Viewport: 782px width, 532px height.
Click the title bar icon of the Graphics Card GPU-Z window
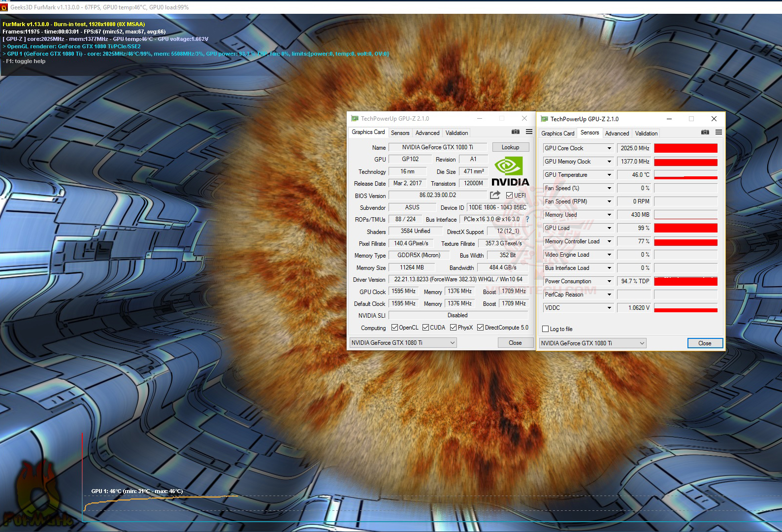(355, 118)
